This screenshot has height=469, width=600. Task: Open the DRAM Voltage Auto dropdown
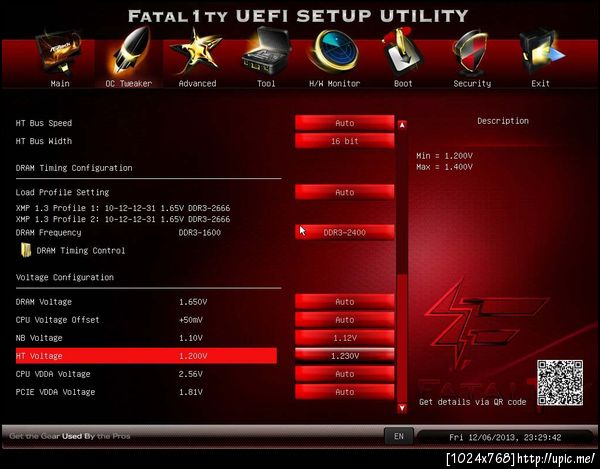(x=344, y=302)
